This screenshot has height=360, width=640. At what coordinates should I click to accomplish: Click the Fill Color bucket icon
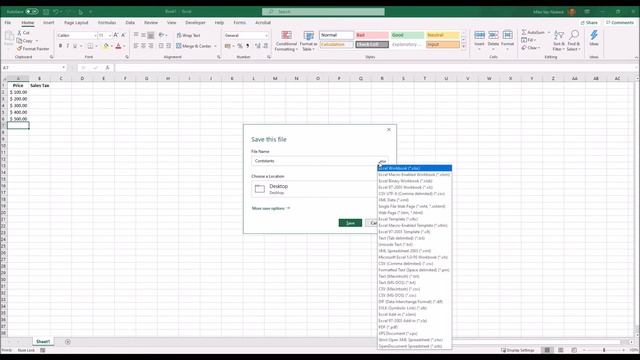click(106, 46)
